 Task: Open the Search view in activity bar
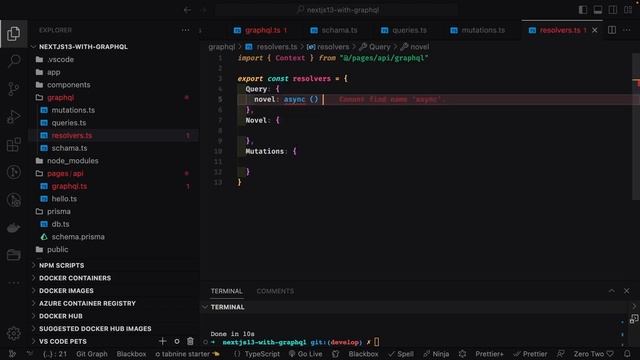click(13, 61)
